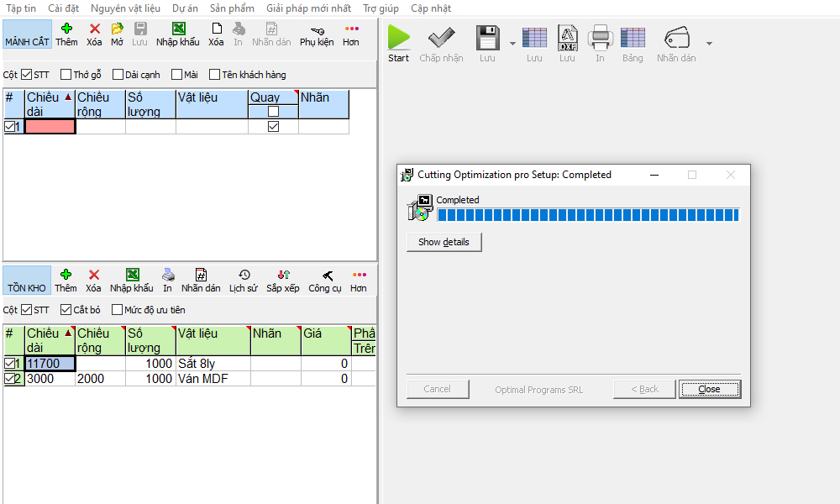Enable the Thớ gỗ checkbox
840x504 pixels.
click(66, 75)
